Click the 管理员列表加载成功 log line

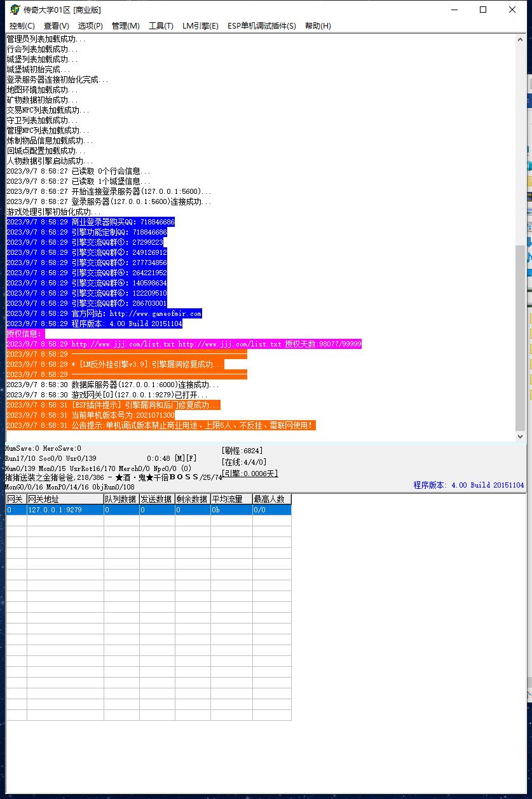click(46, 39)
